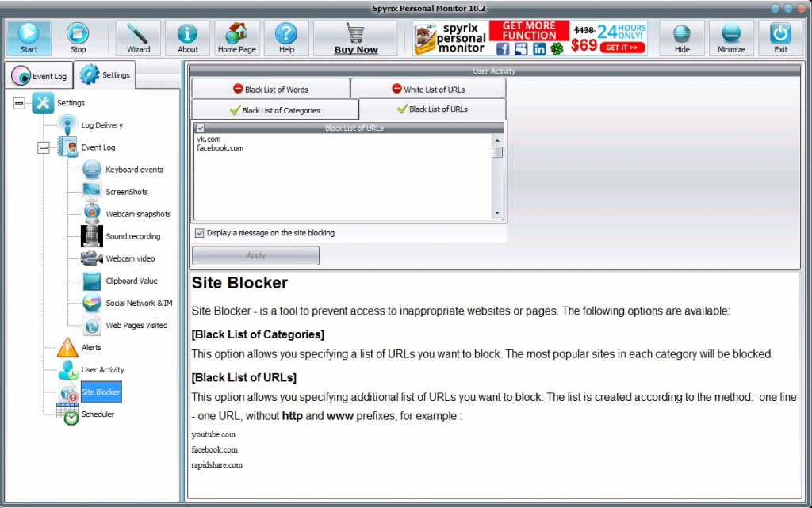Switch to Black List of Categories tab

pos(274,110)
